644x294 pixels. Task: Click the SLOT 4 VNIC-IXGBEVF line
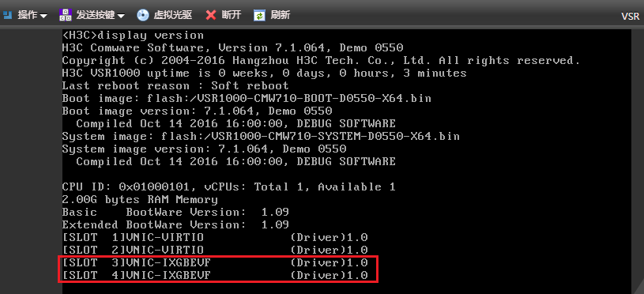(x=215, y=275)
